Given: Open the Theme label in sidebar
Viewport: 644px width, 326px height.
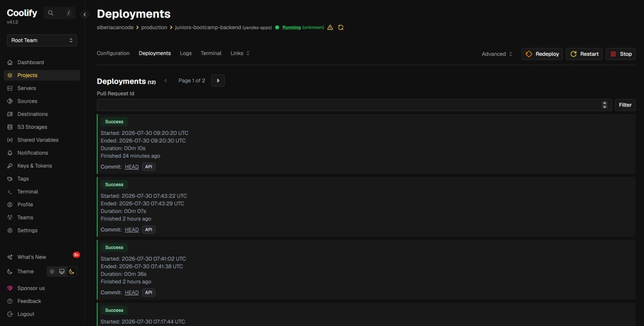Looking at the screenshot, I should click(26, 272).
